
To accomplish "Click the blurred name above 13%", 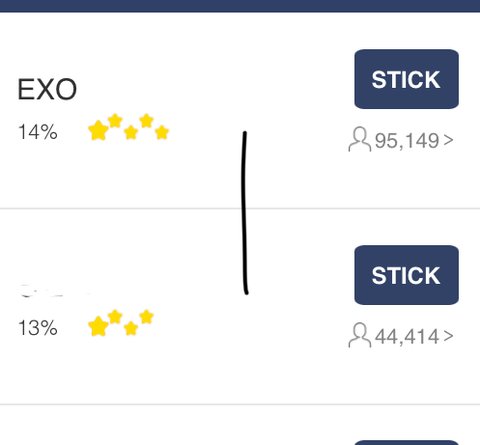I will [x=42, y=291].
